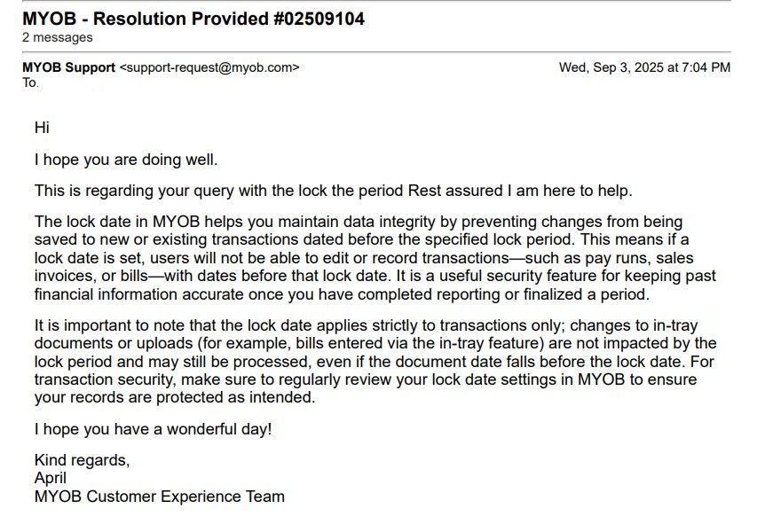Image resolution: width=765 pixels, height=532 pixels.
Task: Click "I hope you have a wonderful day!"
Action: (153, 429)
